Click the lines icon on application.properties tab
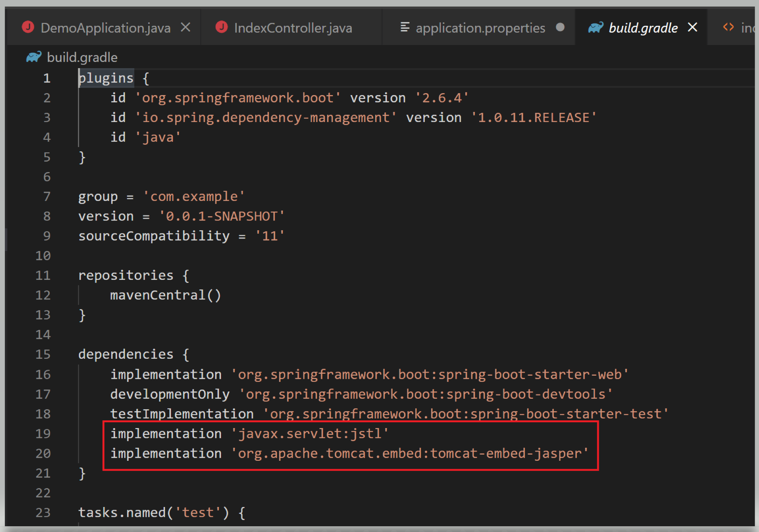 coord(405,27)
